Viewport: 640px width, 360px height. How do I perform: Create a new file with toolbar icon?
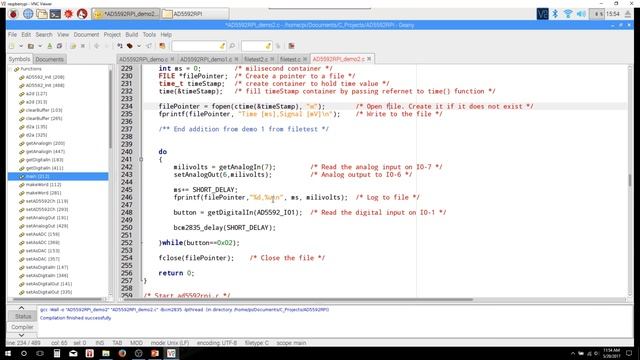12,46
